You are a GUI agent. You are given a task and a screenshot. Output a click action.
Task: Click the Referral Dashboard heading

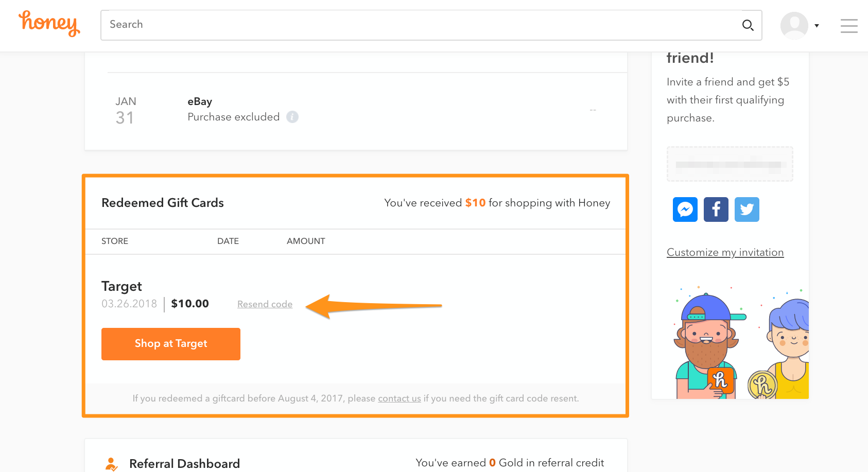coord(184,463)
